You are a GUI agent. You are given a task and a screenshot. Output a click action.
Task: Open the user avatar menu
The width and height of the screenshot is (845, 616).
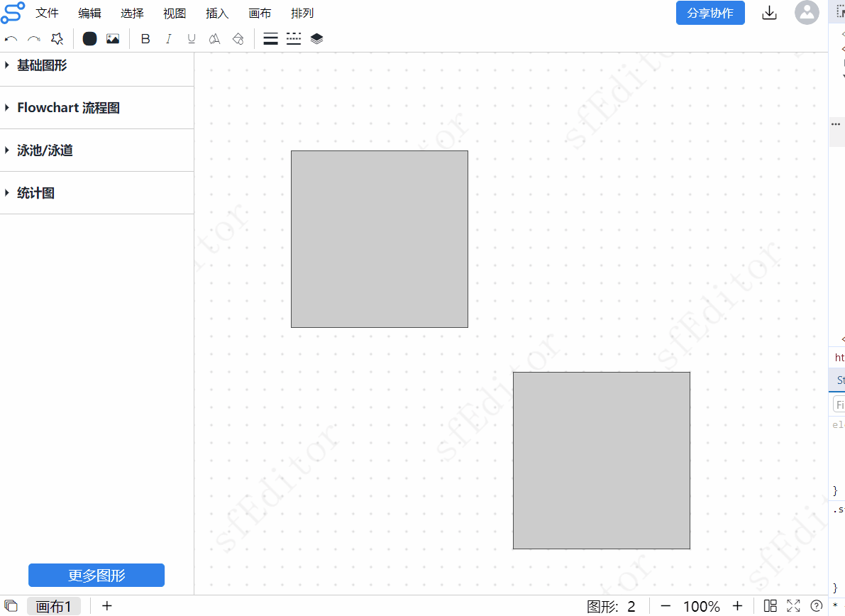(x=807, y=12)
